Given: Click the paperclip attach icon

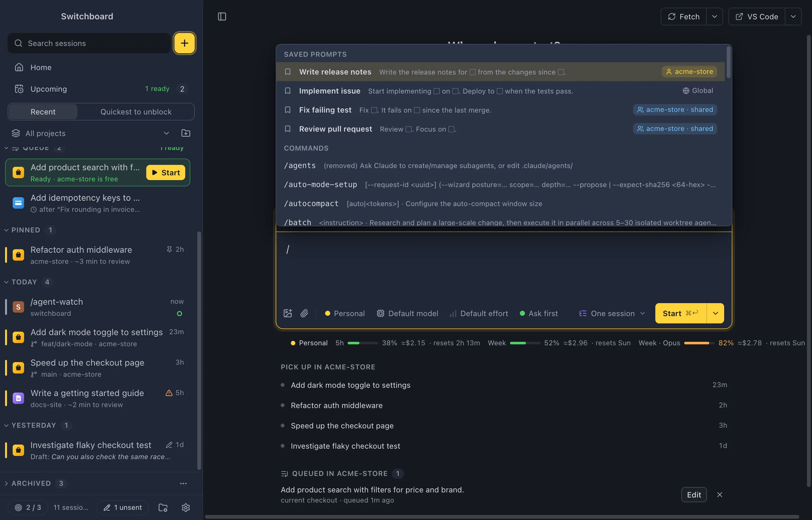Looking at the screenshot, I should pos(304,313).
